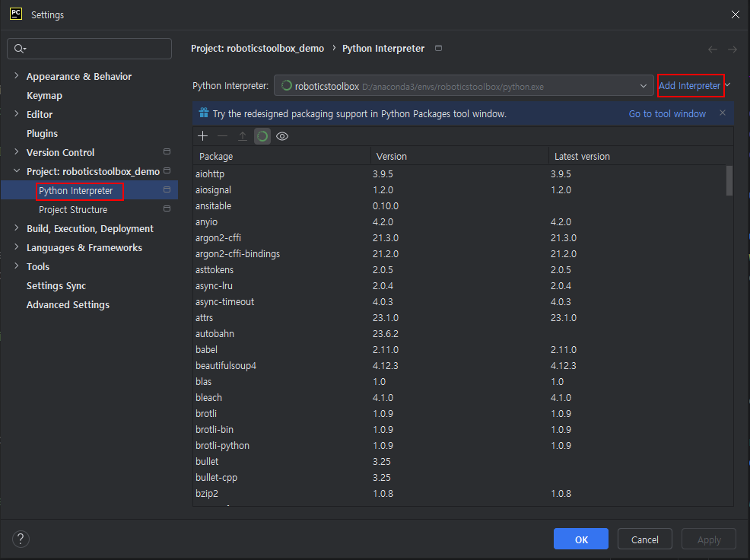
Task: Click project-level icon next to Version Control
Action: point(167,151)
